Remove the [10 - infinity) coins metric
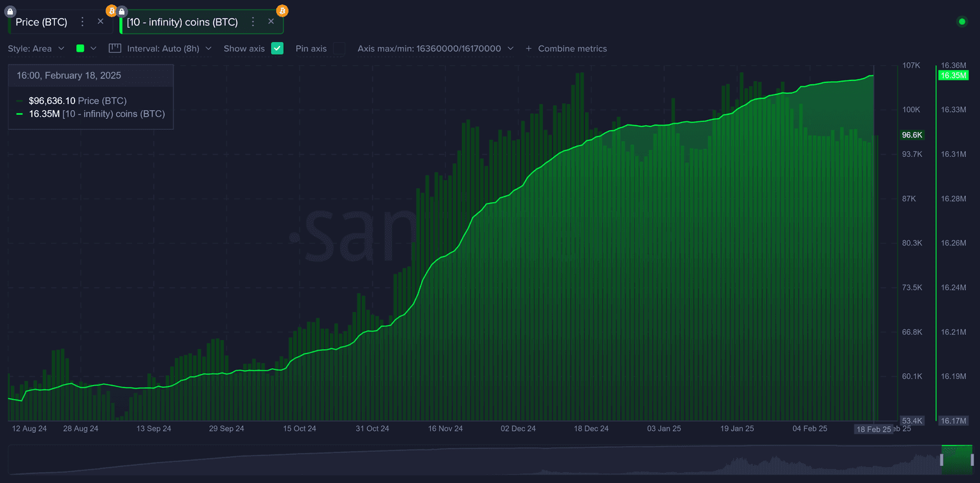This screenshot has height=483, width=980. pyautogui.click(x=271, y=22)
